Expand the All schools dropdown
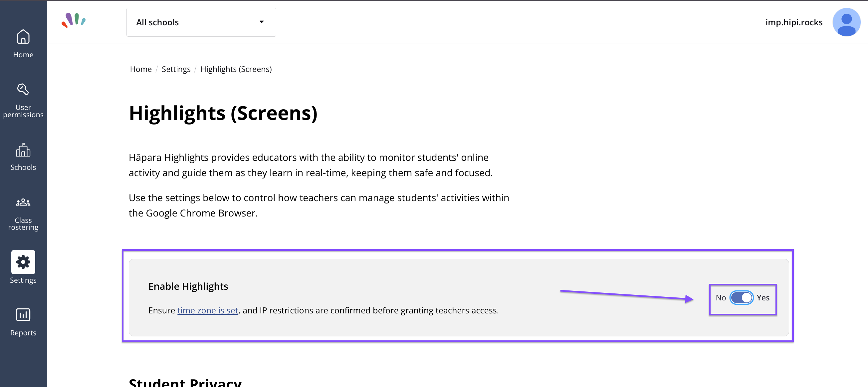This screenshot has height=387, width=868. [201, 22]
